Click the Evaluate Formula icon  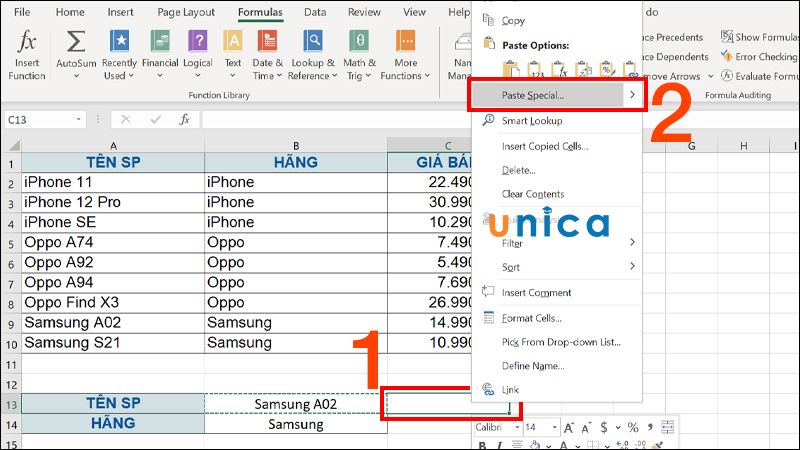click(x=727, y=76)
